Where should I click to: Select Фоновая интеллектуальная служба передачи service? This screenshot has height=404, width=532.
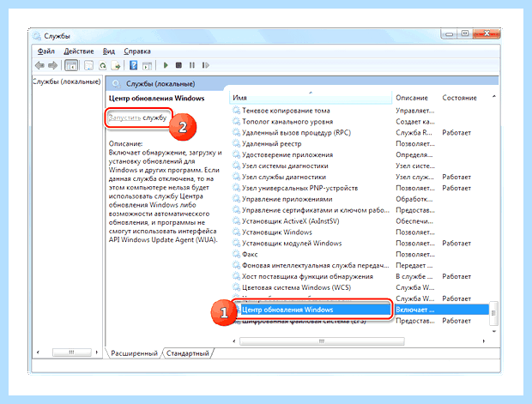315,265
